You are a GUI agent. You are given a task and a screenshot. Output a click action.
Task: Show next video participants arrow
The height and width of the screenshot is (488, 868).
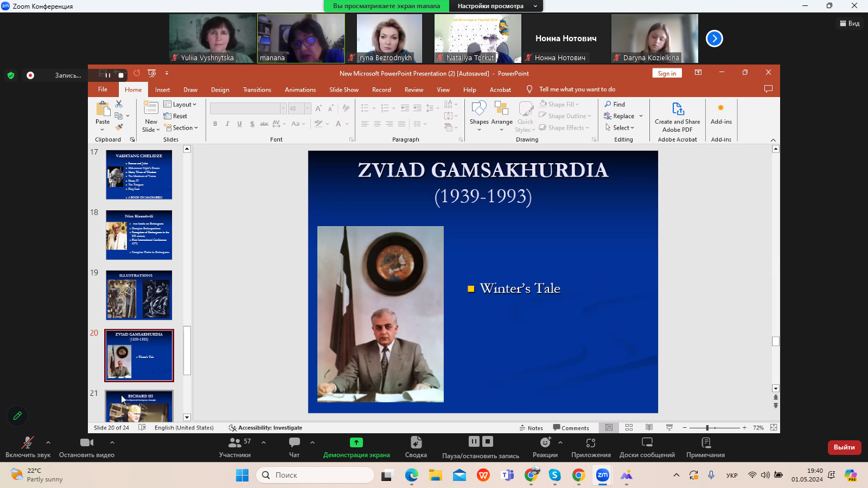714,38
